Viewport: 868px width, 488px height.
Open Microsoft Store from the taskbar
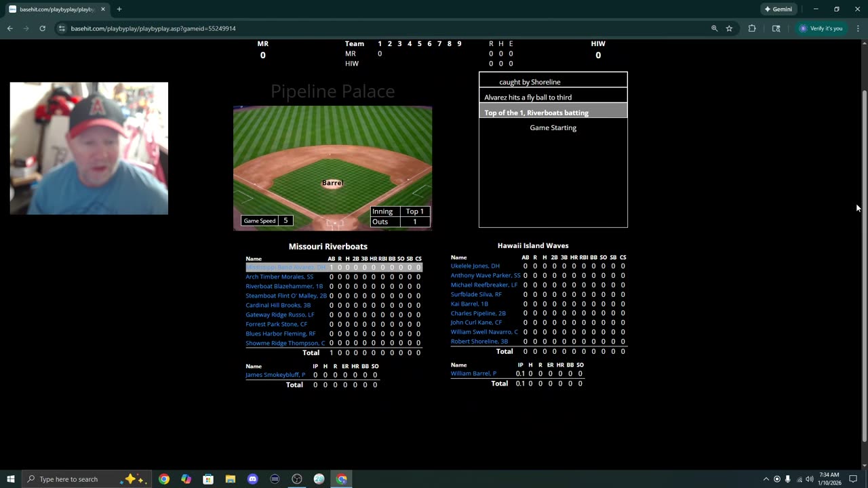point(208,479)
